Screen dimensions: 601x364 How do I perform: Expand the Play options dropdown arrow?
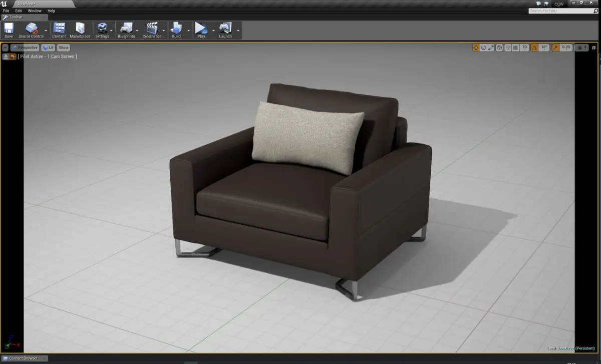click(214, 30)
